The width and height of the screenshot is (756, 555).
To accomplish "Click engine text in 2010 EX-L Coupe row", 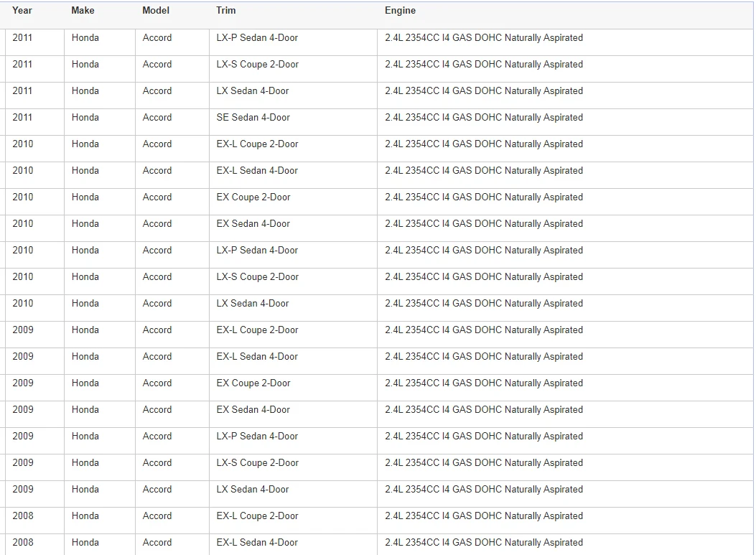I will 484,144.
